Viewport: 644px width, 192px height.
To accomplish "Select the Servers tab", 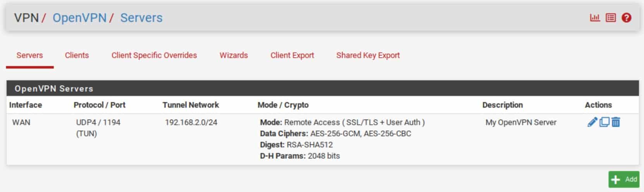I will pyautogui.click(x=29, y=55).
